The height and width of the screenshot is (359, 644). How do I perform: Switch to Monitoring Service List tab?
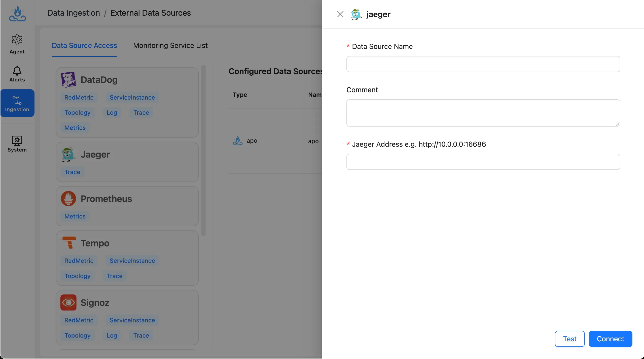click(170, 45)
